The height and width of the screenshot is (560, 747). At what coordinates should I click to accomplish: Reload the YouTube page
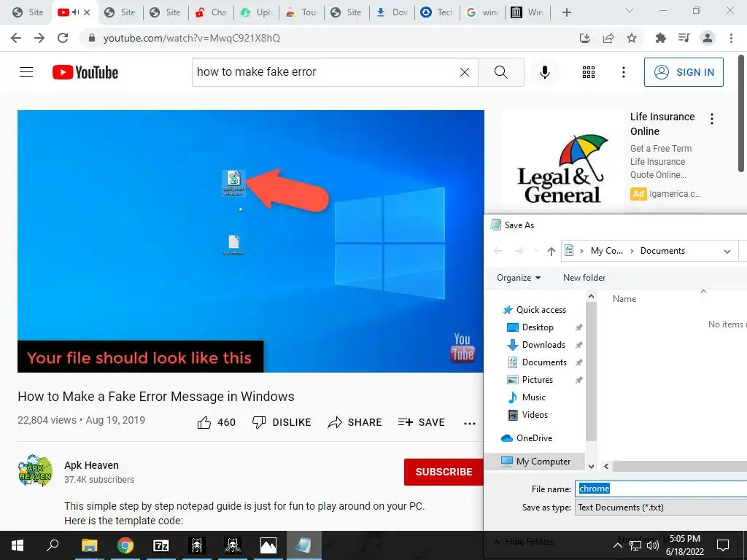pos(63,38)
